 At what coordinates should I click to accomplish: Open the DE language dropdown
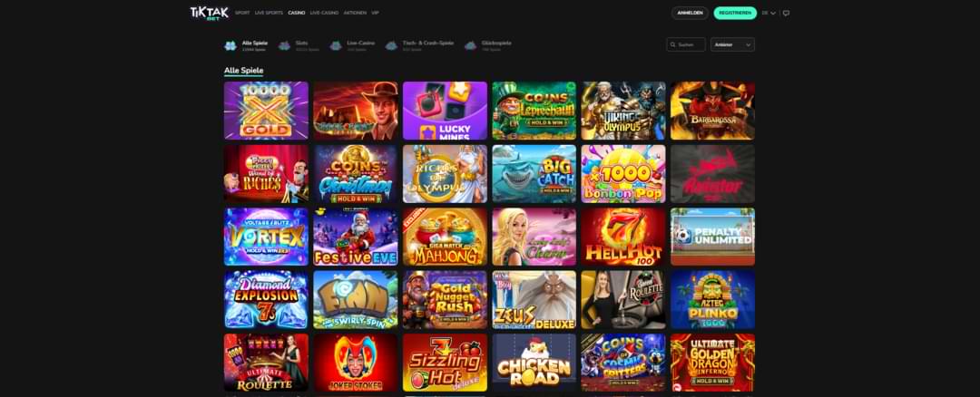769,13
